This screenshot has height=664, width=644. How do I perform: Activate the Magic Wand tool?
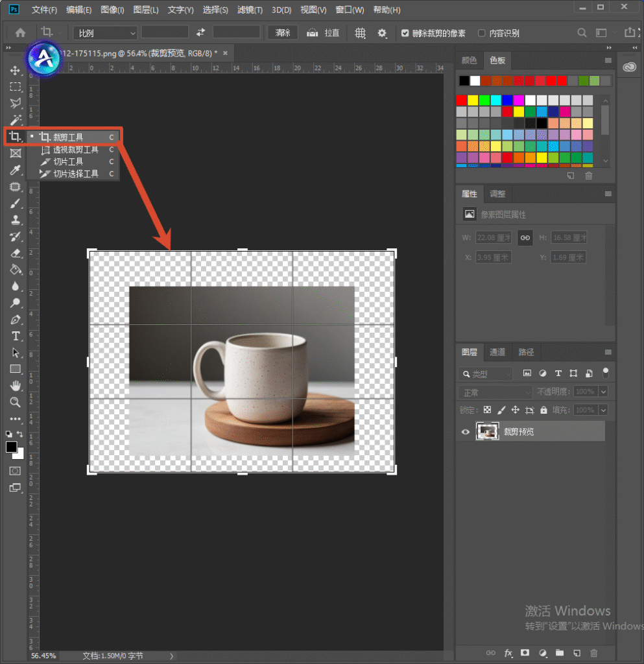(x=16, y=120)
